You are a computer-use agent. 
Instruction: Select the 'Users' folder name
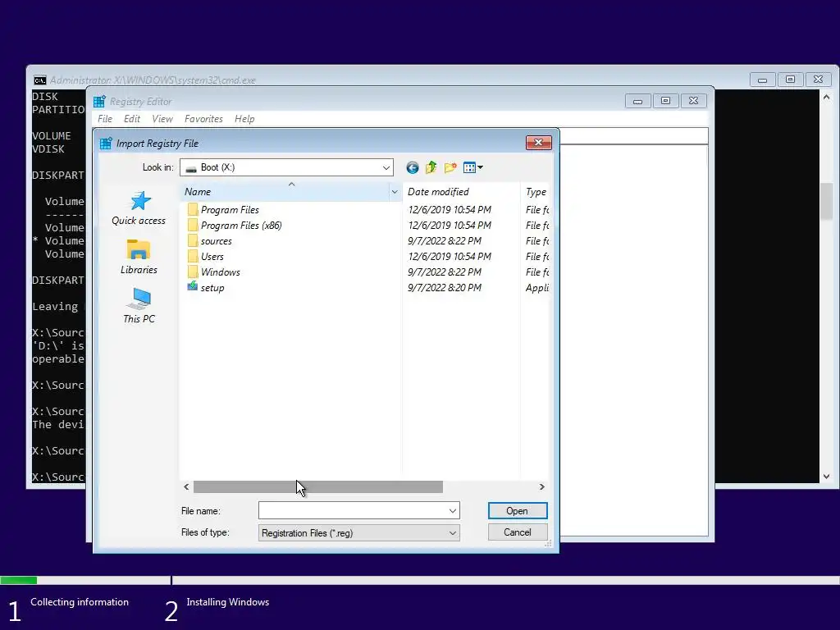click(x=212, y=257)
